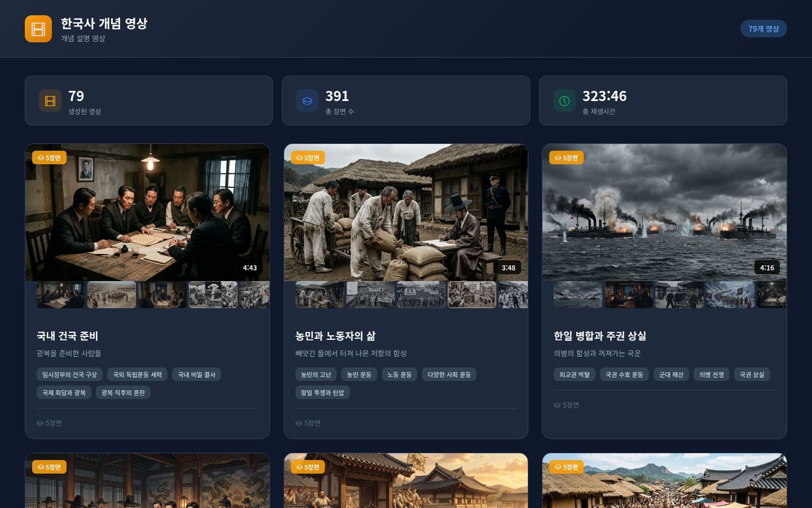Click the film icon beside 생성된 영상
The image size is (812, 508).
pos(50,101)
